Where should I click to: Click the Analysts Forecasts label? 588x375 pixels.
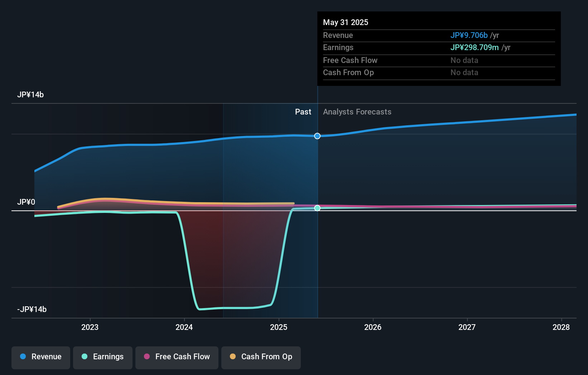coord(357,112)
